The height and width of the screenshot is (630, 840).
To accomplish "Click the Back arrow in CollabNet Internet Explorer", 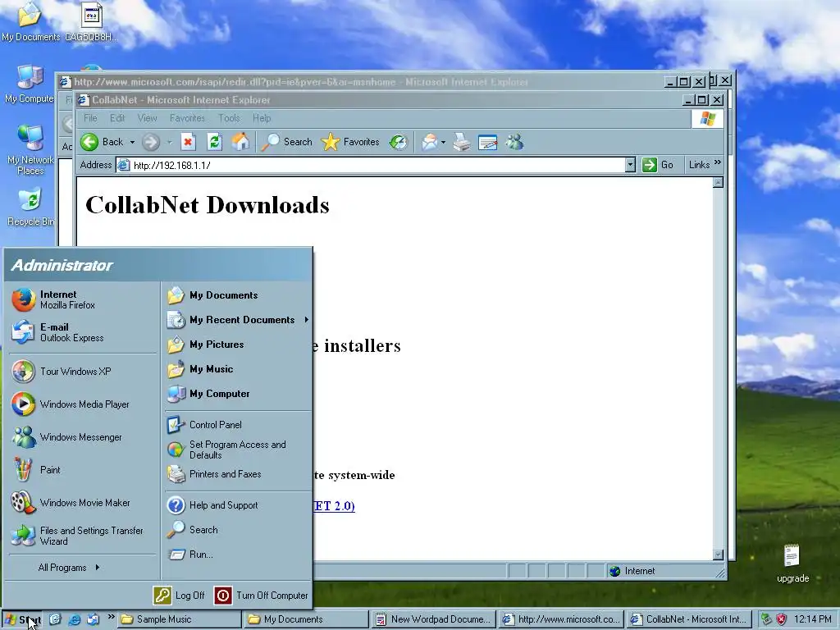I will click(89, 142).
